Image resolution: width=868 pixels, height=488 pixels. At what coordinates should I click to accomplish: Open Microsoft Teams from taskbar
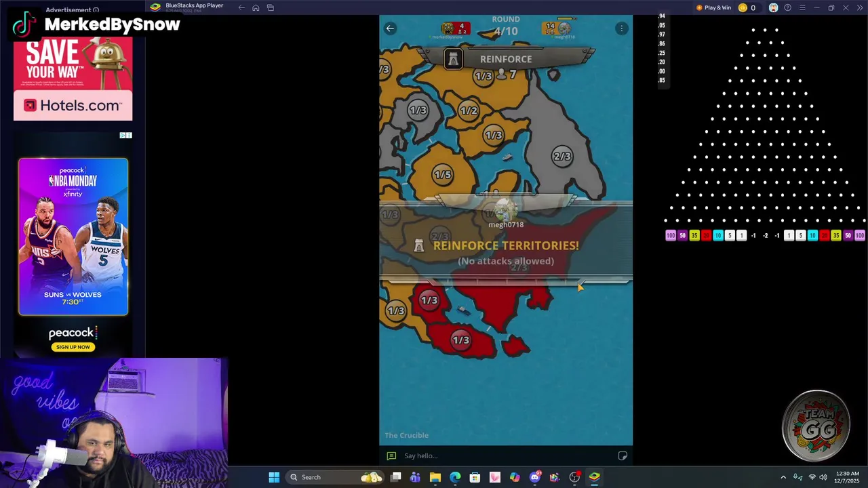(415, 477)
